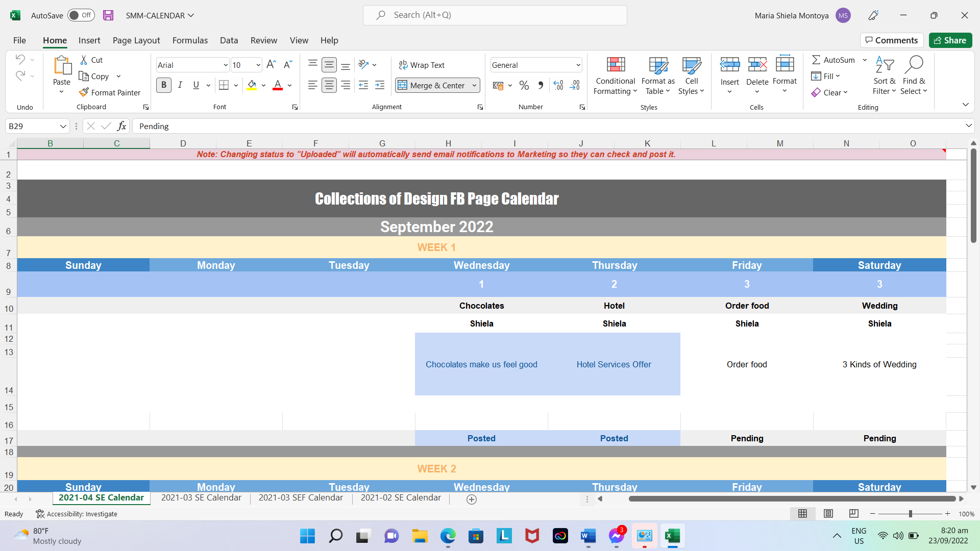Click Increase Indent icon
The height and width of the screenshot is (551, 980).
pos(380,85)
